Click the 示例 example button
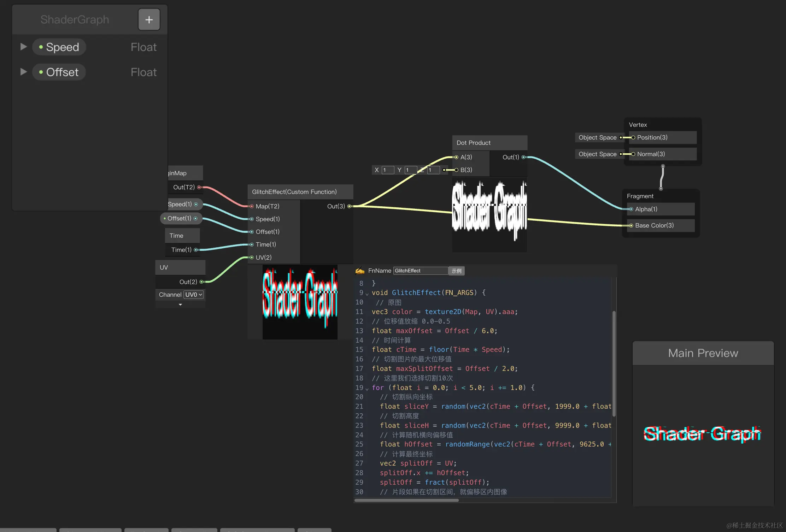Screen dimensions: 786x532 [x=456, y=271]
